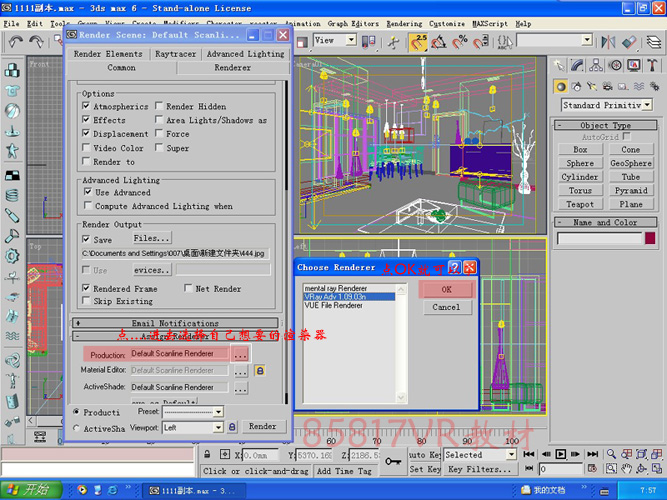Switch to the Create command panel
The image size is (667, 500).
point(559,65)
